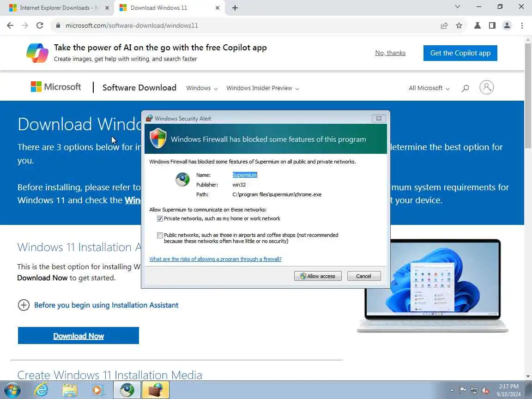
Task: Click the firewall alert taskbar button
Action: 156,390
